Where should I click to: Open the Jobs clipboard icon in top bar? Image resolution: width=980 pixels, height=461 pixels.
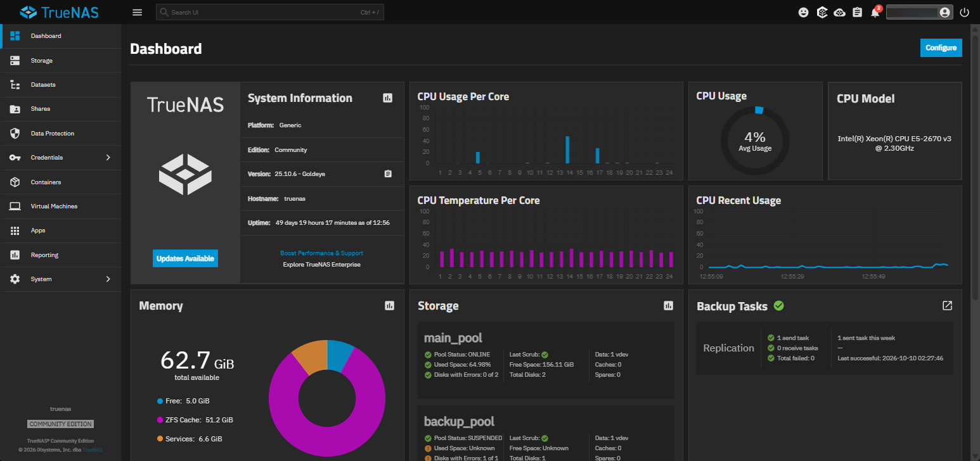(x=858, y=12)
